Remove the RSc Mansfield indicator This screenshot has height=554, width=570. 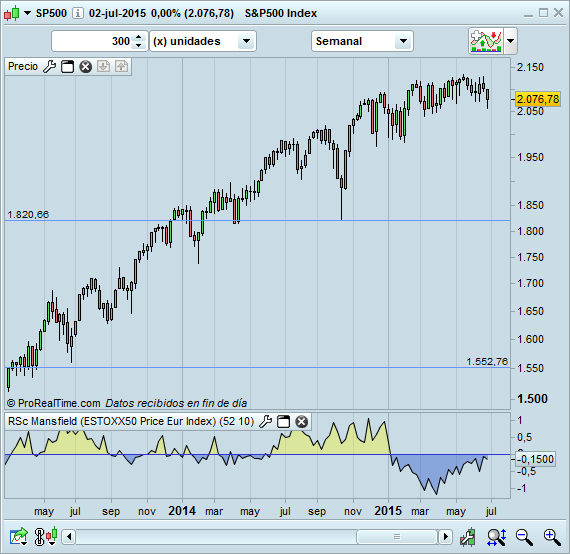(x=301, y=422)
